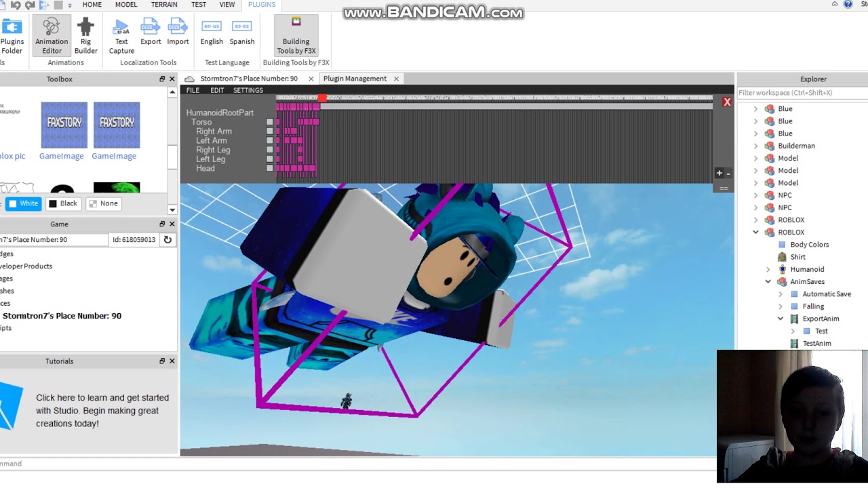The height and width of the screenshot is (488, 868).
Task: Expand the Humanoid node
Action: point(768,269)
